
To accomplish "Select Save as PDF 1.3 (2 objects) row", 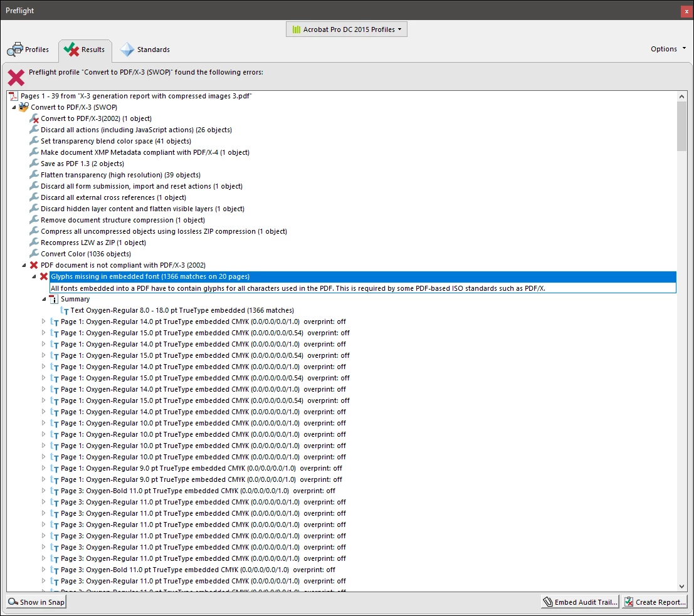I will pos(82,164).
